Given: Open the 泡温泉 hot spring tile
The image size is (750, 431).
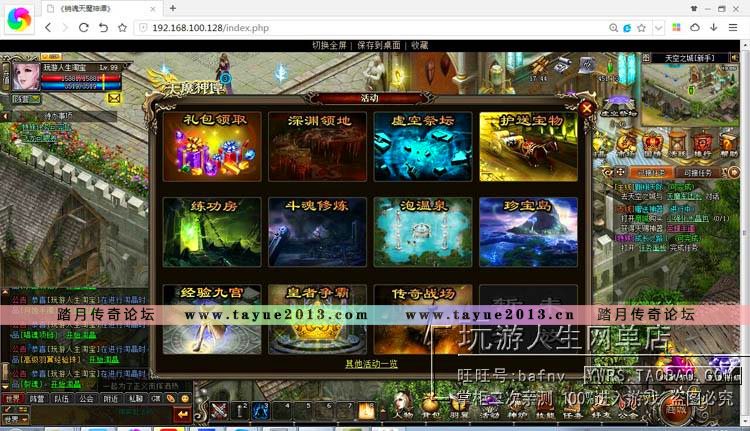Looking at the screenshot, I should 423,232.
